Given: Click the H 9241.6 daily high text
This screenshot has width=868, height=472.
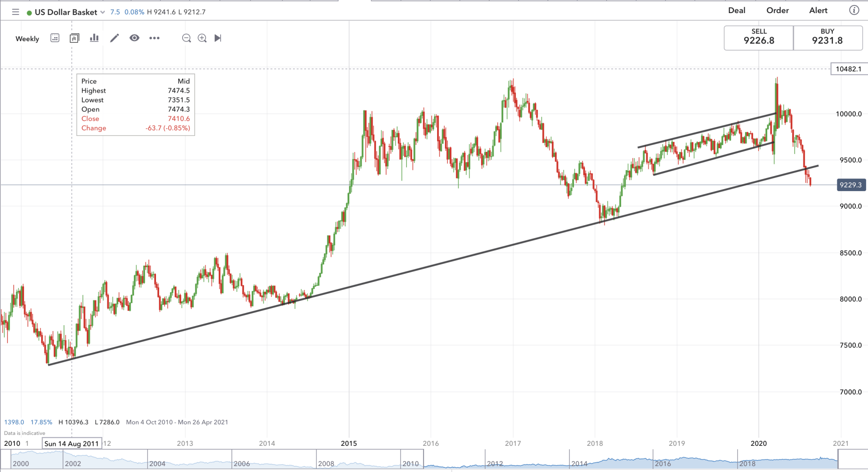Looking at the screenshot, I should pyautogui.click(x=161, y=12).
